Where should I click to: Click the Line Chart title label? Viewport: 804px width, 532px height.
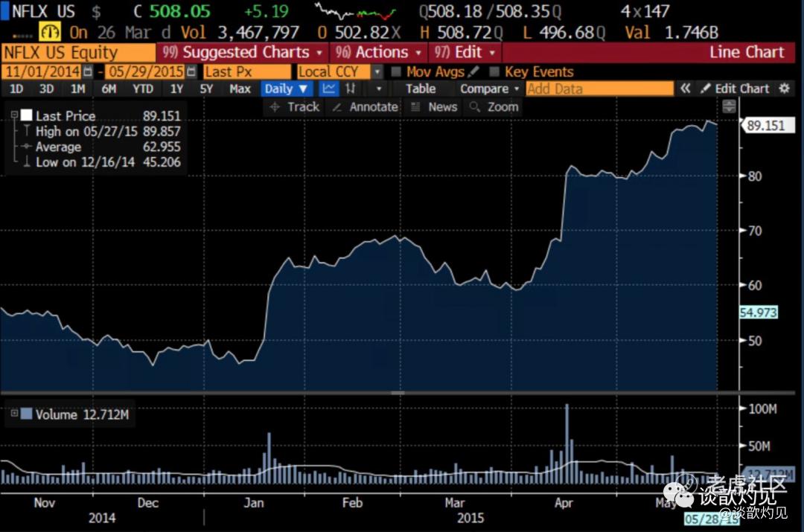tap(747, 52)
